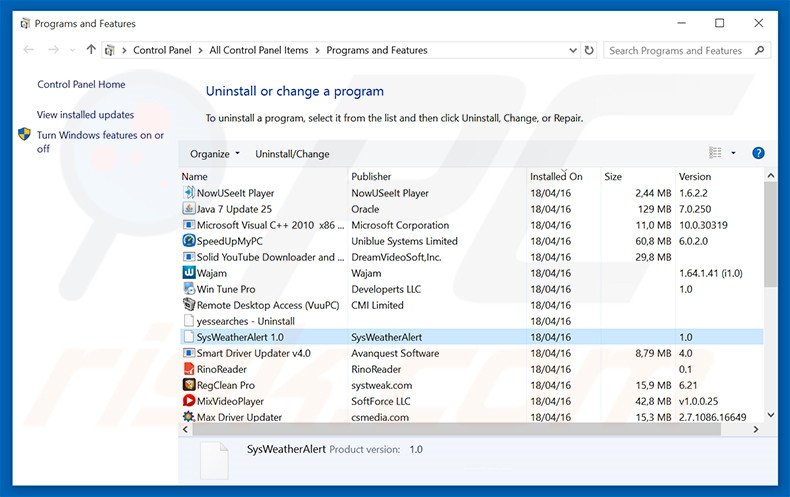Click the 129 MB size value

click(x=654, y=209)
